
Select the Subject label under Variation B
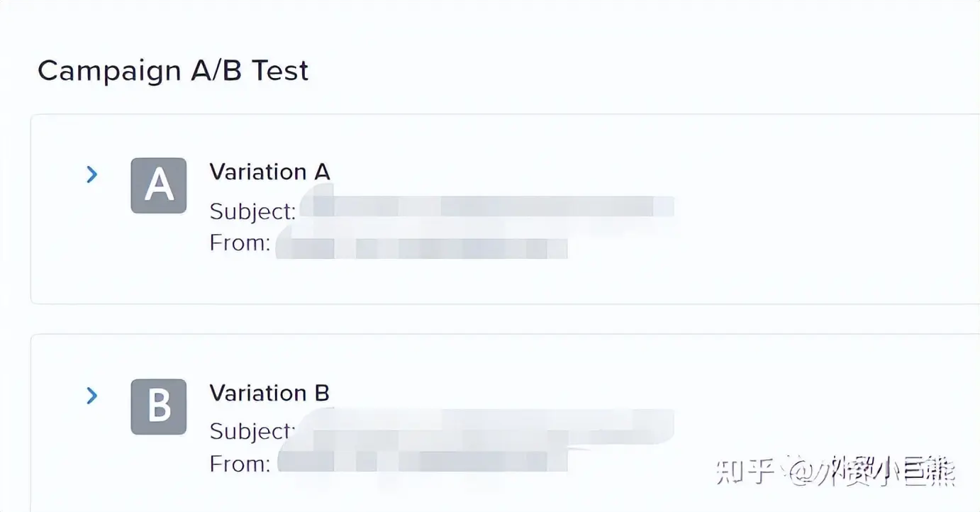pyautogui.click(x=252, y=431)
